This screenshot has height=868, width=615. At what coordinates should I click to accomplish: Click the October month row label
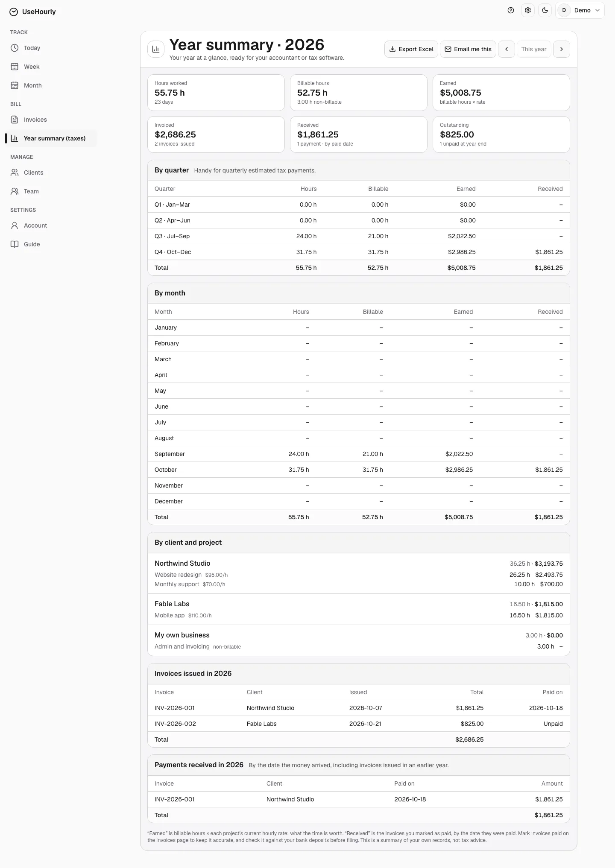click(166, 470)
